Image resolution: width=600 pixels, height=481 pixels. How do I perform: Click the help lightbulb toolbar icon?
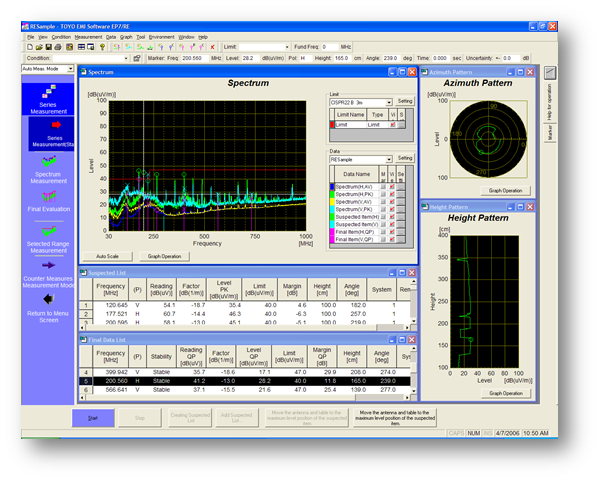pos(102,47)
